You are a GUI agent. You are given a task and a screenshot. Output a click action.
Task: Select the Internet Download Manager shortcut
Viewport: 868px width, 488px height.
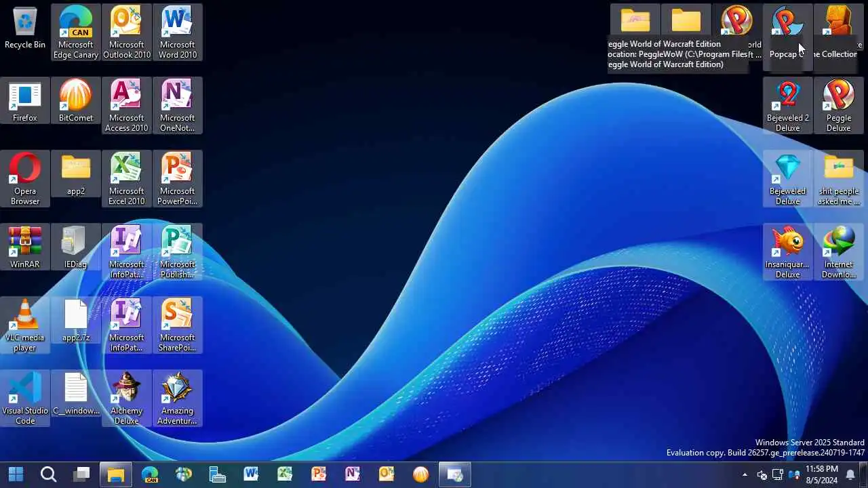839,251
